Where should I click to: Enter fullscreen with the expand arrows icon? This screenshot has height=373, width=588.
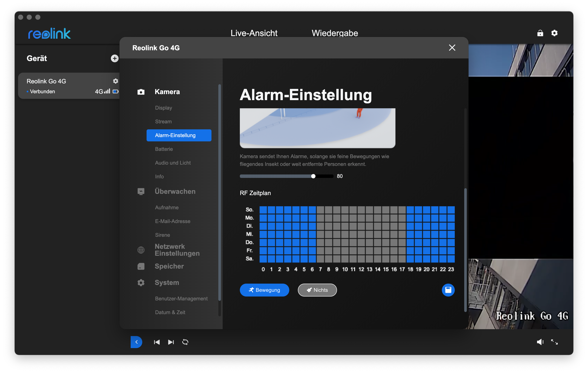[554, 342]
